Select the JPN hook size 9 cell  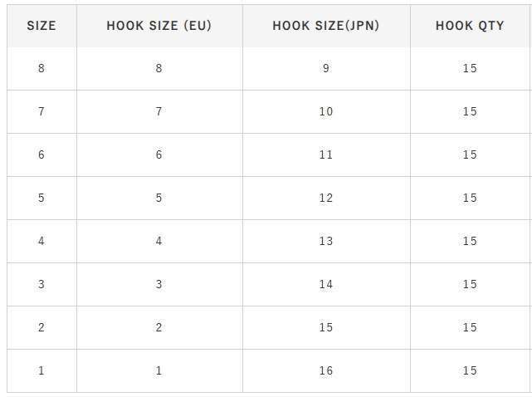326,68
